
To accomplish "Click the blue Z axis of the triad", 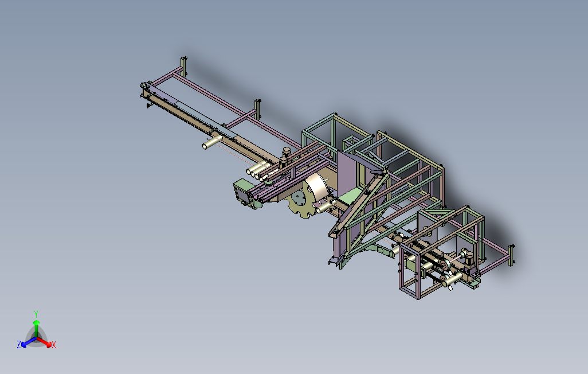I will (x=27, y=342).
